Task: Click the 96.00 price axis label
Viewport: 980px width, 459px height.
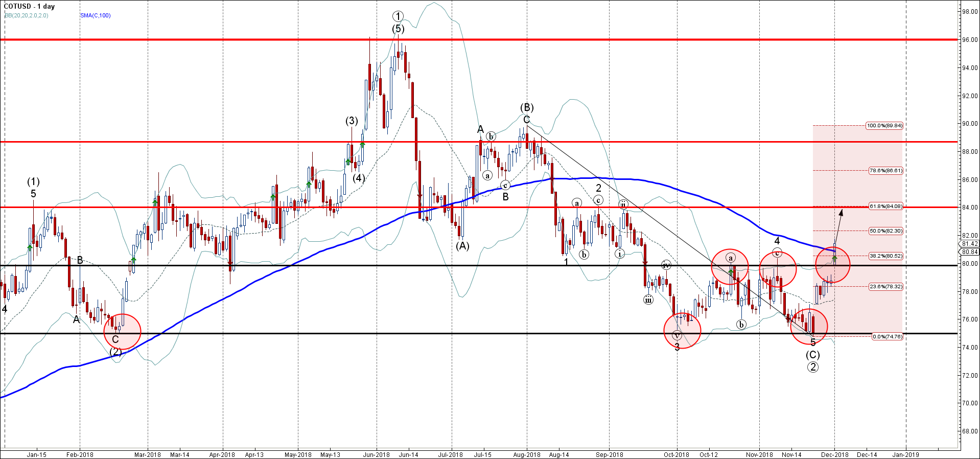Action: click(x=970, y=40)
